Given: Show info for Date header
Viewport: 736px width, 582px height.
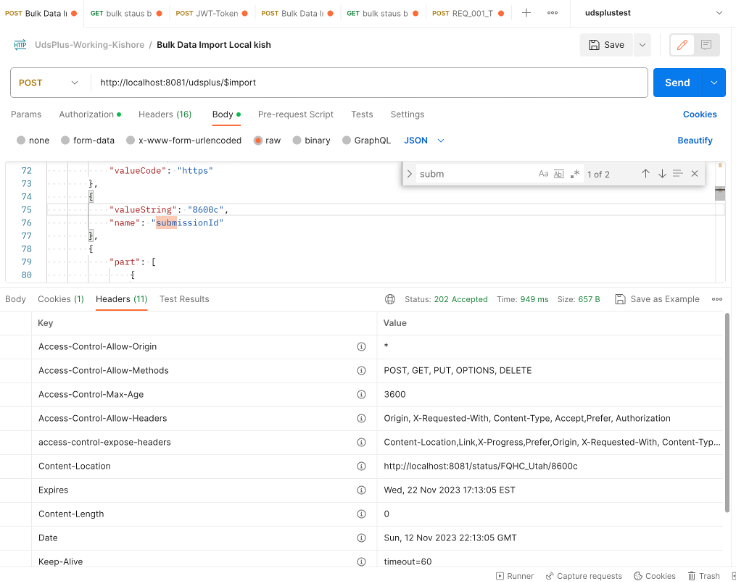Looking at the screenshot, I should click(361, 538).
